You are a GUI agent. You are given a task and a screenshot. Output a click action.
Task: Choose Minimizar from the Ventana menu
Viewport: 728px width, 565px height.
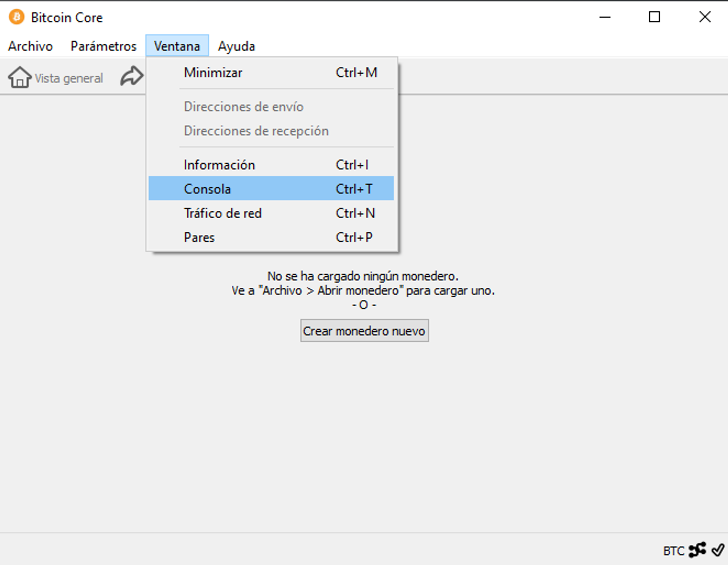pyautogui.click(x=271, y=72)
